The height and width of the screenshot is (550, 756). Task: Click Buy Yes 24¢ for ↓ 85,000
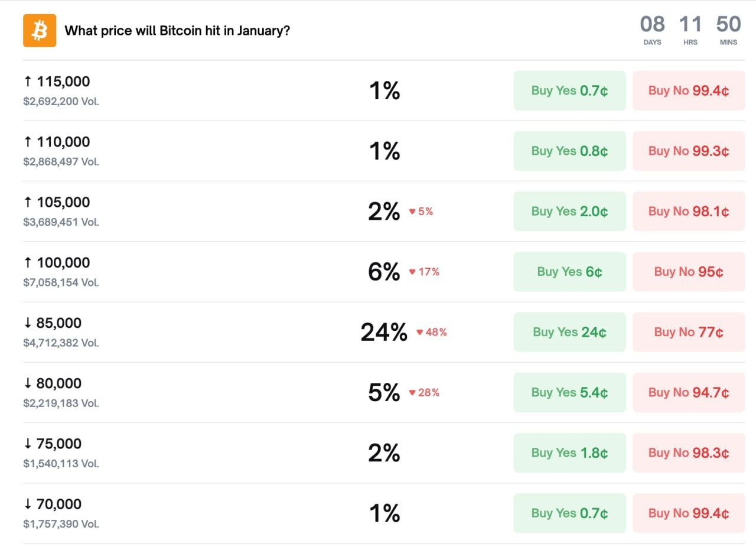coord(569,332)
